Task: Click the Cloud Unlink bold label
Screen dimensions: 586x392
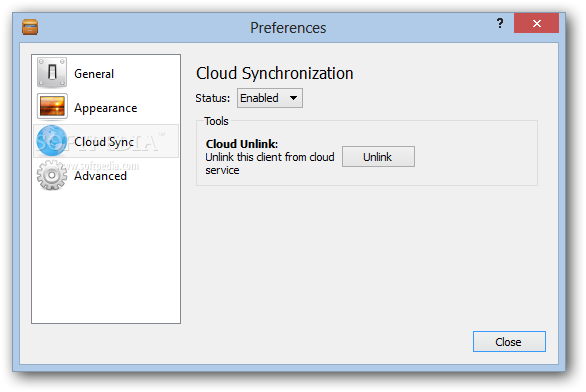Action: (242, 144)
